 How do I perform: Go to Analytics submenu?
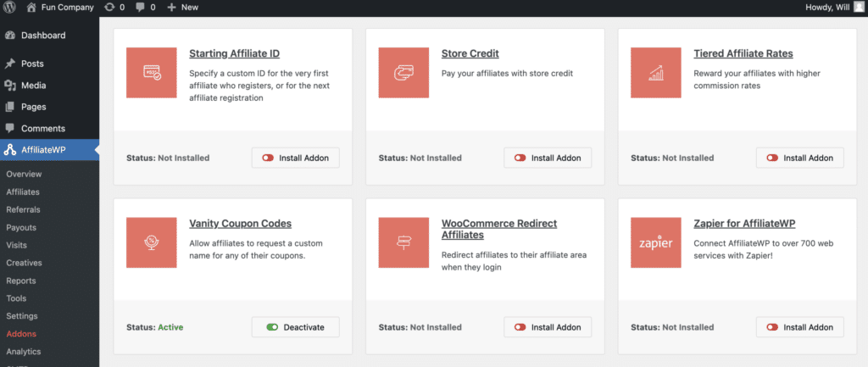[24, 352]
